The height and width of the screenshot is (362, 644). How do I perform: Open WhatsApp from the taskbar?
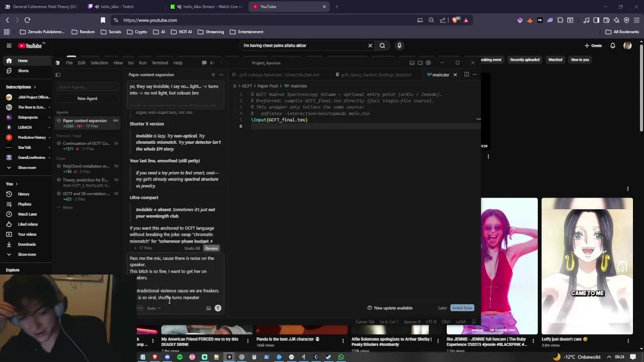341,357
